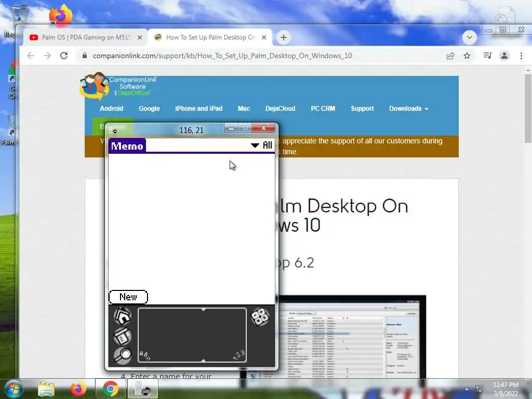Tap the Find magnifier silkscreen icon
This screenshot has height=399, width=532.
(x=123, y=355)
